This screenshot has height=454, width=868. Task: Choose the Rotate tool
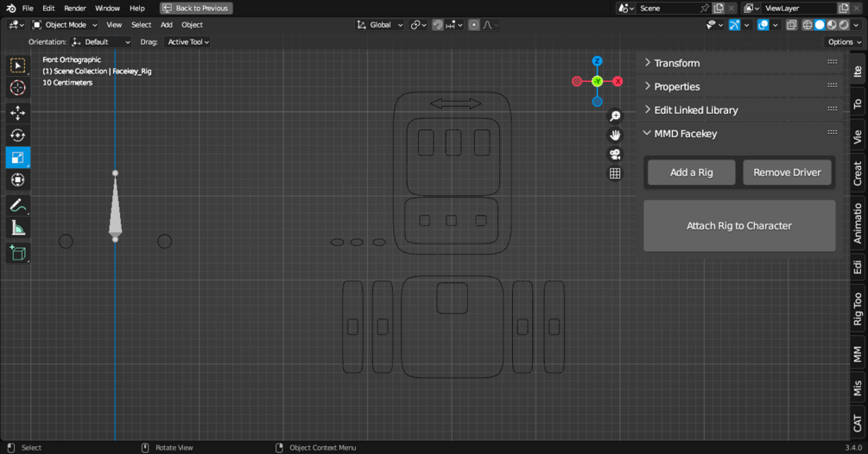(x=18, y=136)
